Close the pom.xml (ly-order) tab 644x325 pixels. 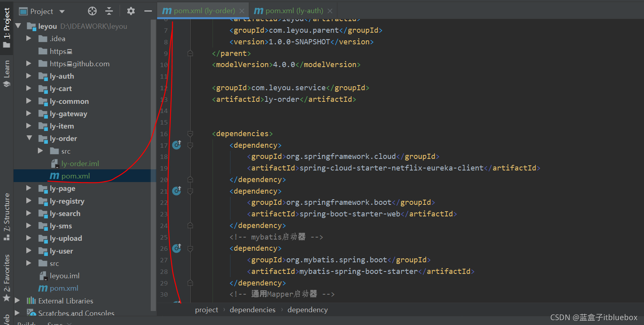tap(242, 11)
